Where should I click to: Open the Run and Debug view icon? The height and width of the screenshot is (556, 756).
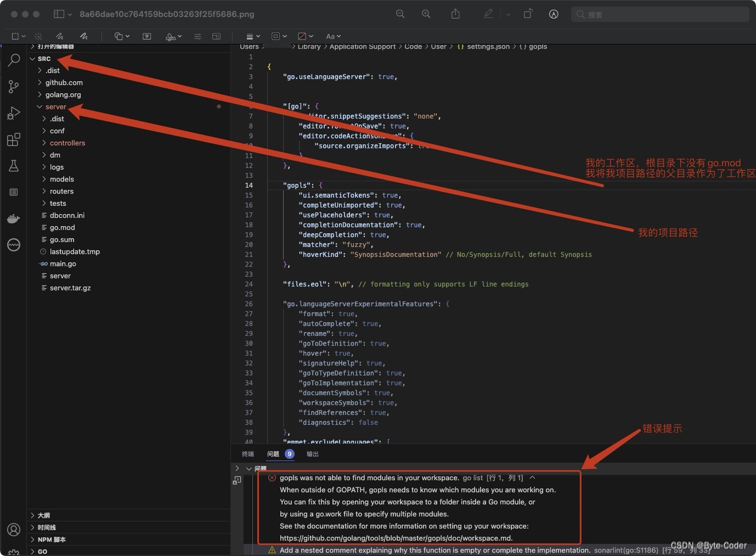[14, 113]
